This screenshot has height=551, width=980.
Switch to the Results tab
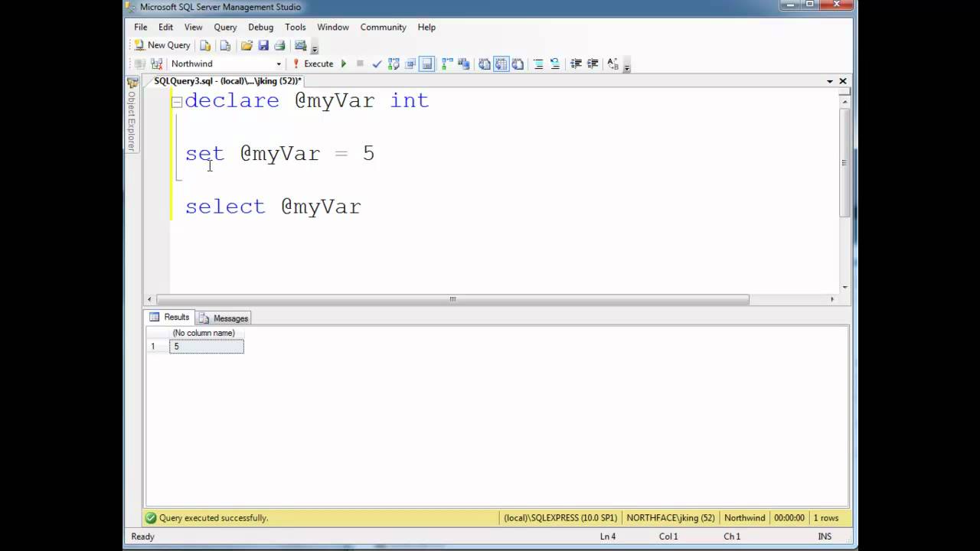169,317
